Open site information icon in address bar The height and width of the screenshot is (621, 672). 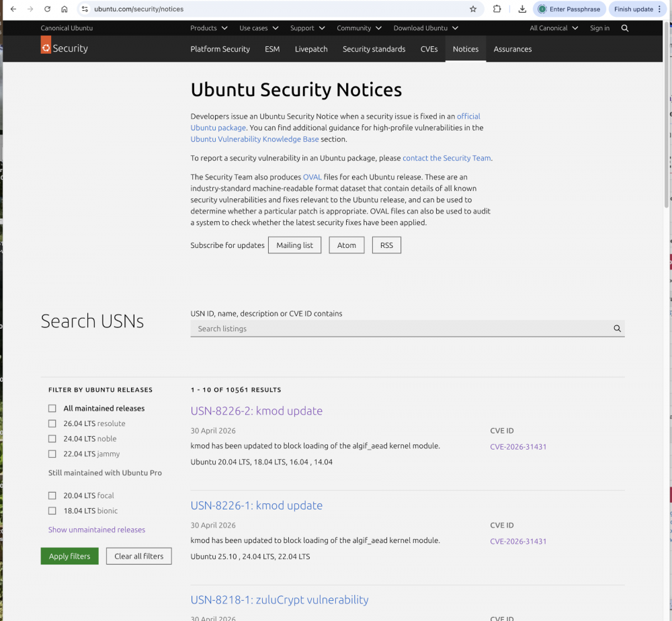click(85, 9)
